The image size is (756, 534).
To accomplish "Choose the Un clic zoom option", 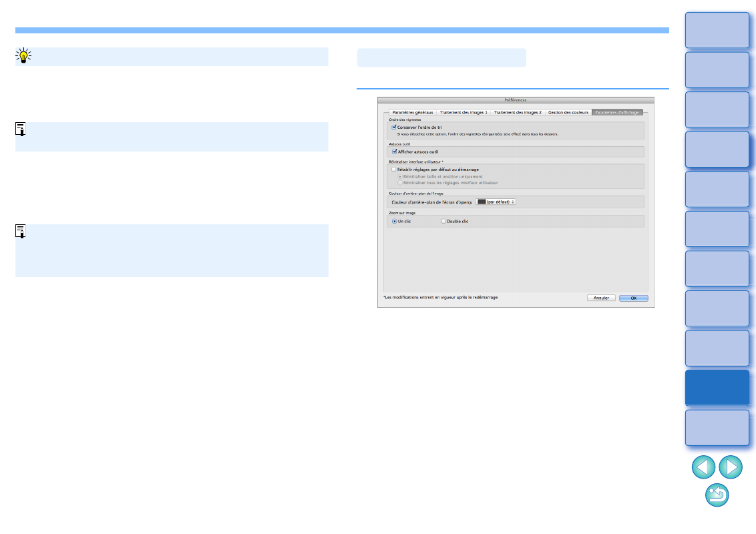I will point(395,221).
